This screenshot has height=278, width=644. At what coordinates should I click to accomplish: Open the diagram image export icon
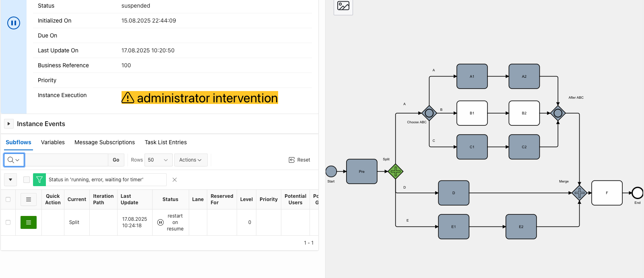343,6
